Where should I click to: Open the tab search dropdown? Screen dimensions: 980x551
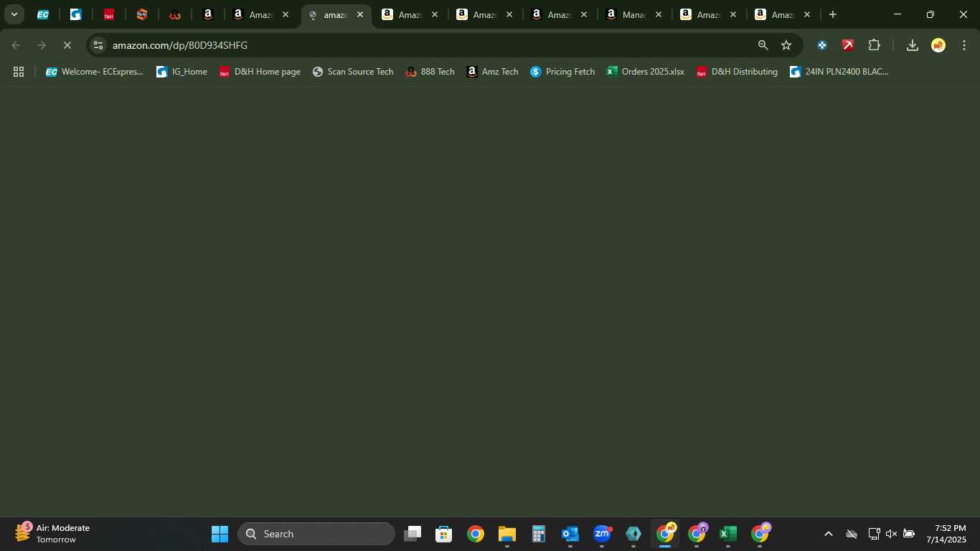tap(14, 14)
